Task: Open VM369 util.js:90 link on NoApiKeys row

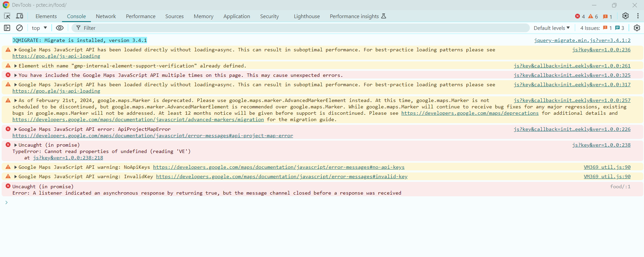Action: (x=607, y=167)
